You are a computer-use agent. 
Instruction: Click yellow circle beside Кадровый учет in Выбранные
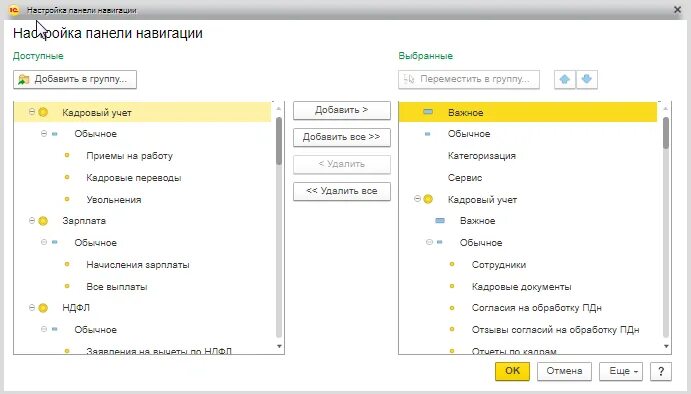tap(428, 199)
